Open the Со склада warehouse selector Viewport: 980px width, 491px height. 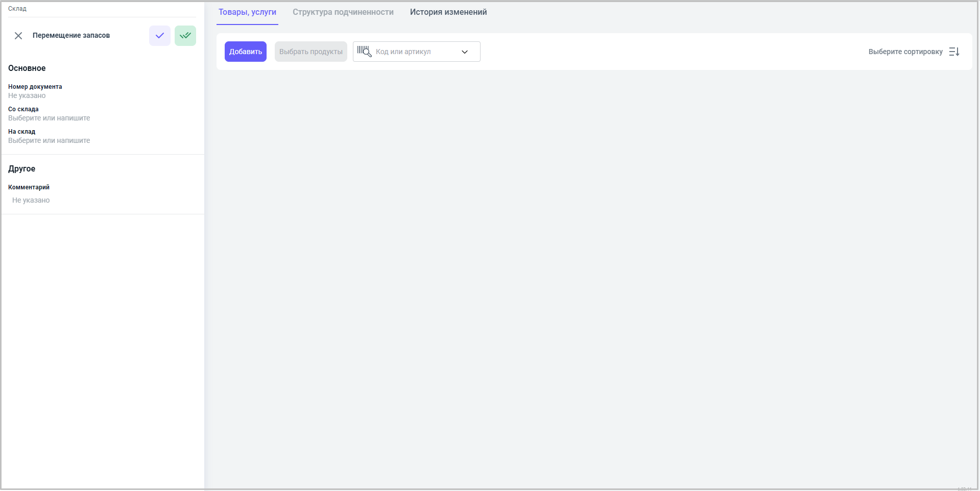[49, 118]
